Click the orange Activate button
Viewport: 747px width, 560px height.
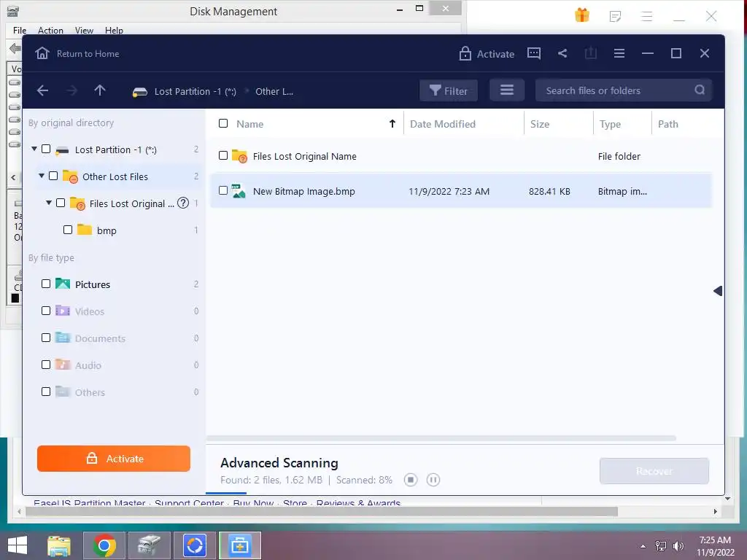coord(114,459)
